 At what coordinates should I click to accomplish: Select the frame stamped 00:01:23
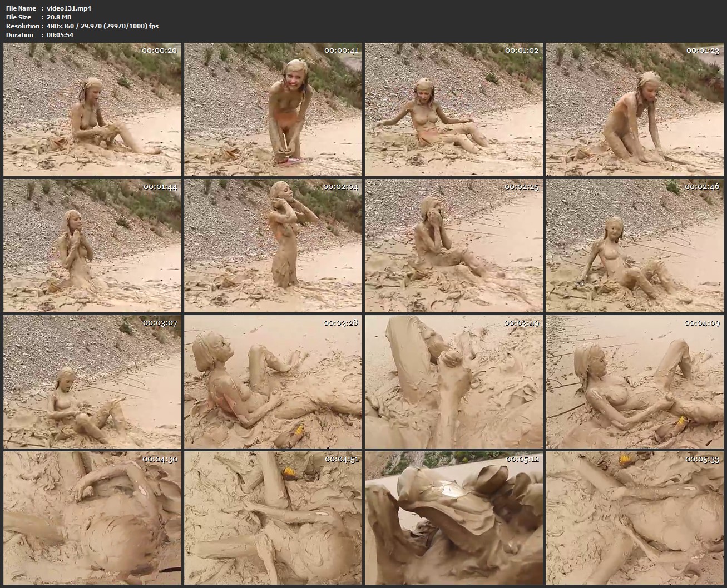(x=635, y=109)
